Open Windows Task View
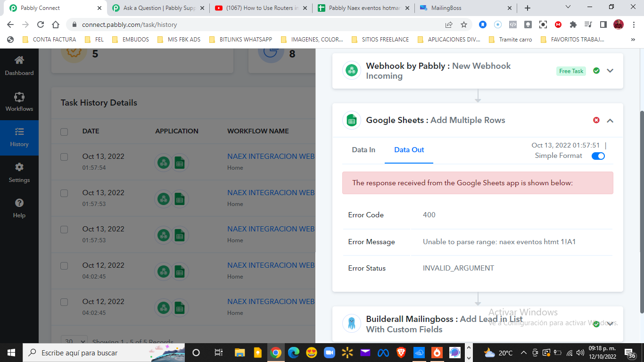Screen dimensions: 644x362 pyautogui.click(x=218, y=353)
